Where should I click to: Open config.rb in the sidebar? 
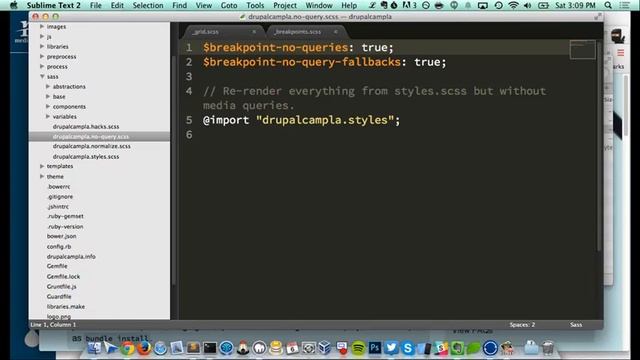(x=59, y=247)
